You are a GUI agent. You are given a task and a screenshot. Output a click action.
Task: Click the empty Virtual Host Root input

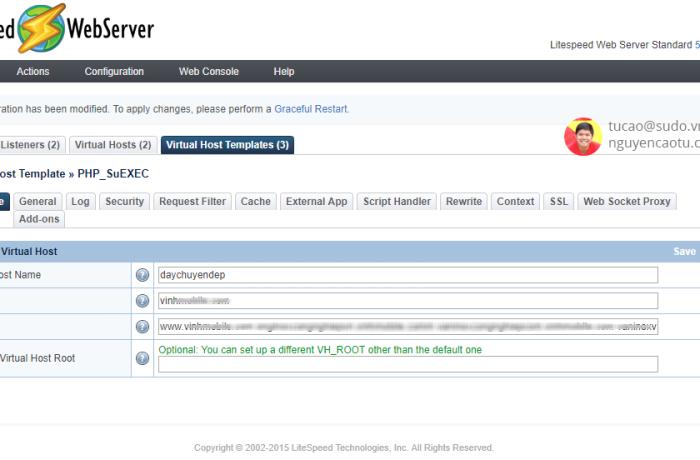coord(407,364)
